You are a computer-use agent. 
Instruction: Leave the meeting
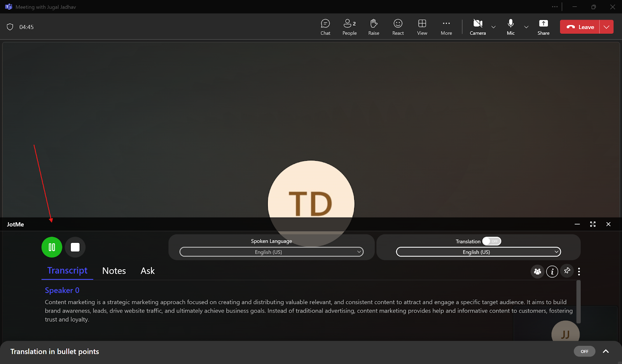(580, 27)
